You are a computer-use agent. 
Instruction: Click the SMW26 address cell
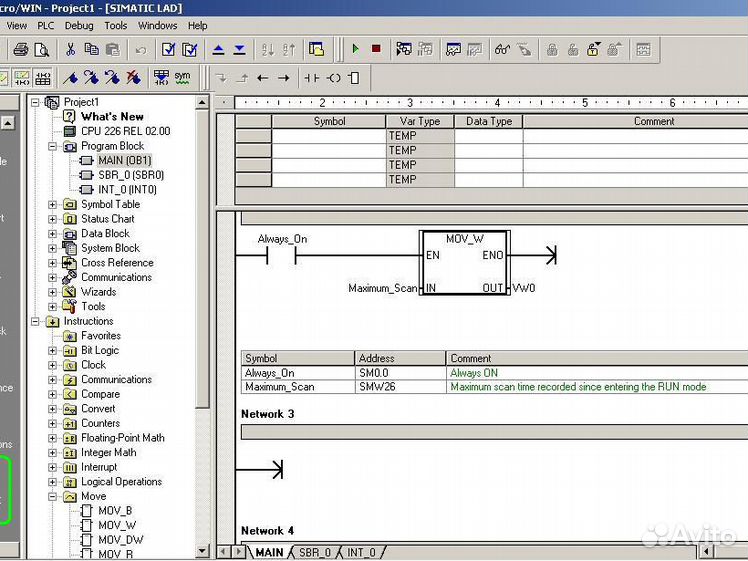tap(400, 387)
